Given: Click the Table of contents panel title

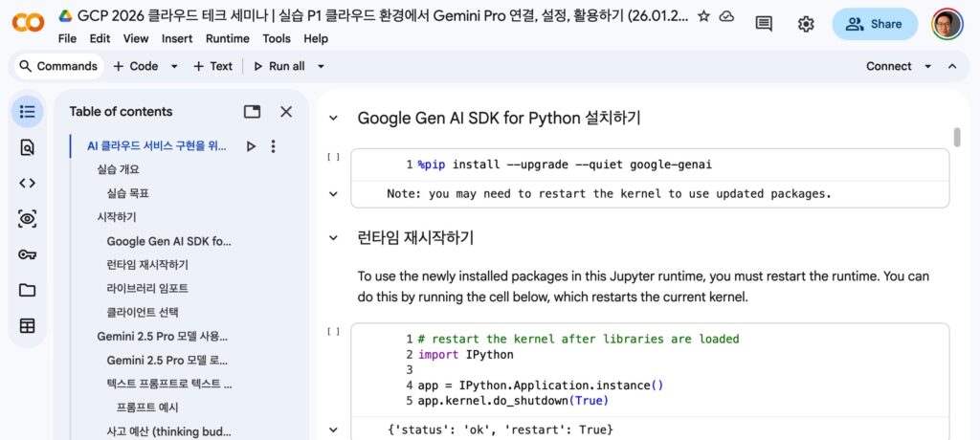Looking at the screenshot, I should (x=121, y=112).
